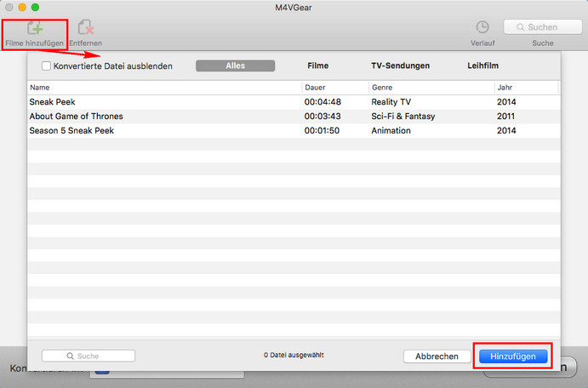This screenshot has height=388, width=588.
Task: Sort by the Genre column header
Action: [x=431, y=88]
